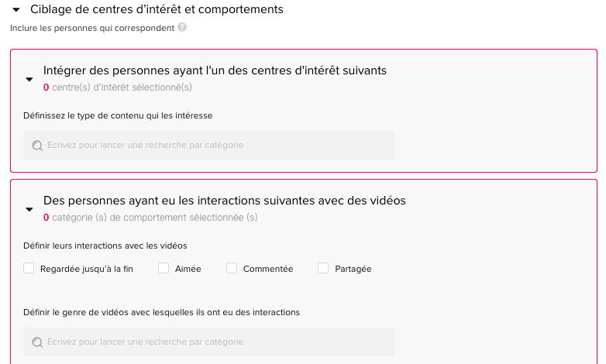Click the "Inclure les personnes qui correspondent" text
This screenshot has height=364, width=606.
[92, 27]
